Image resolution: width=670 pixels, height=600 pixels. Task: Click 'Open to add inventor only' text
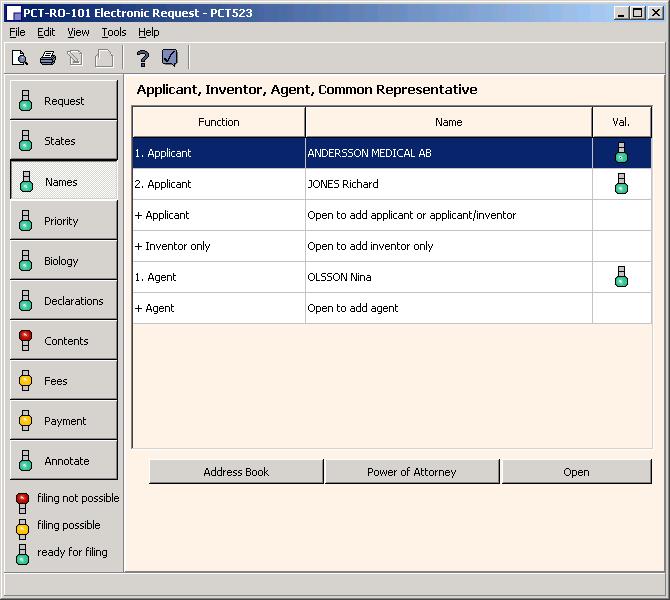[370, 246]
